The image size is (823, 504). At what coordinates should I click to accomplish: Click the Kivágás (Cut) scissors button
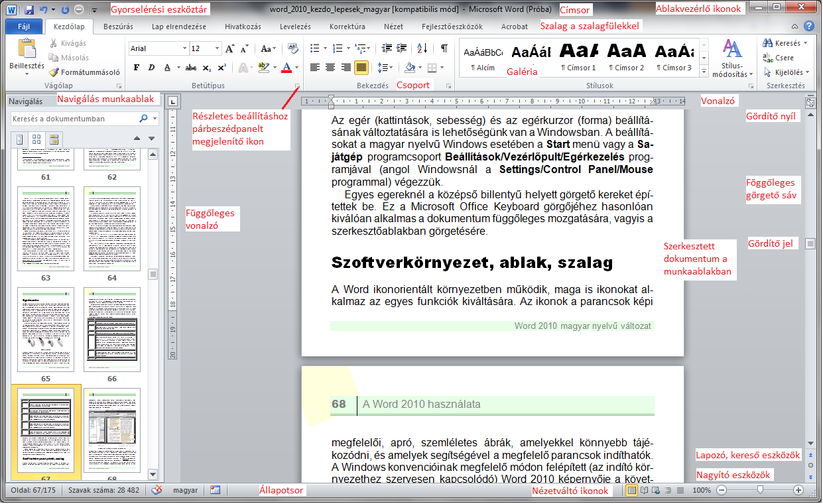click(68, 43)
